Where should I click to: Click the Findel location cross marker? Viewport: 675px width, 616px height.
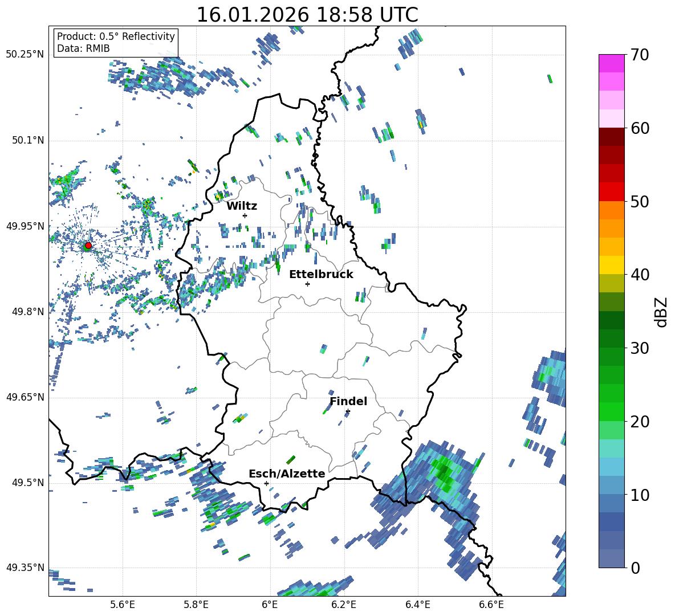coord(348,411)
